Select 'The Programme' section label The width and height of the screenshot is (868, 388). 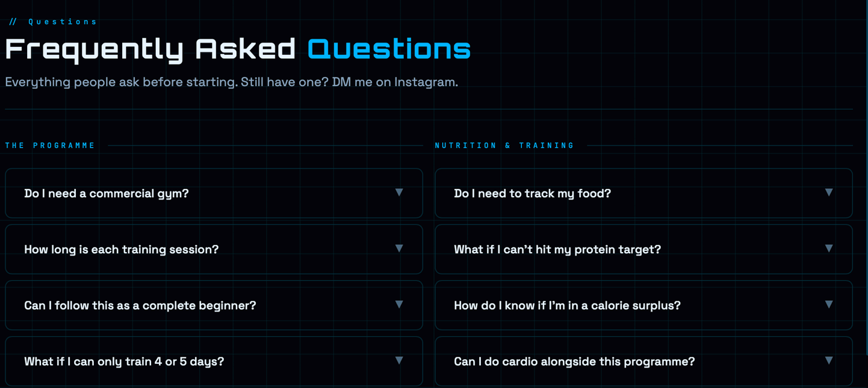pos(50,146)
